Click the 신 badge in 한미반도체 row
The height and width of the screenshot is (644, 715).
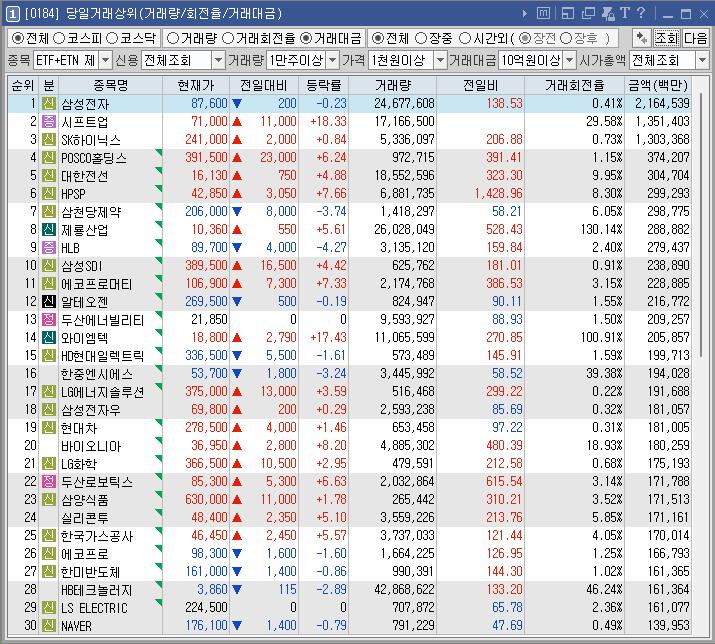click(x=49, y=571)
